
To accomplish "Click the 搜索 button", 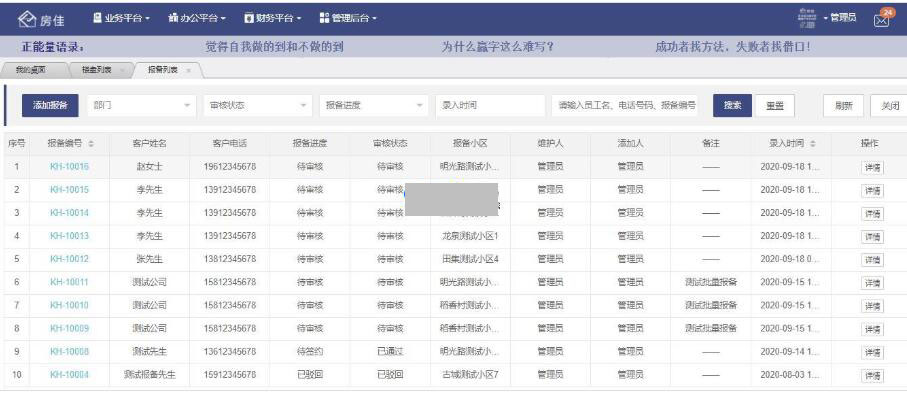I will coord(732,105).
